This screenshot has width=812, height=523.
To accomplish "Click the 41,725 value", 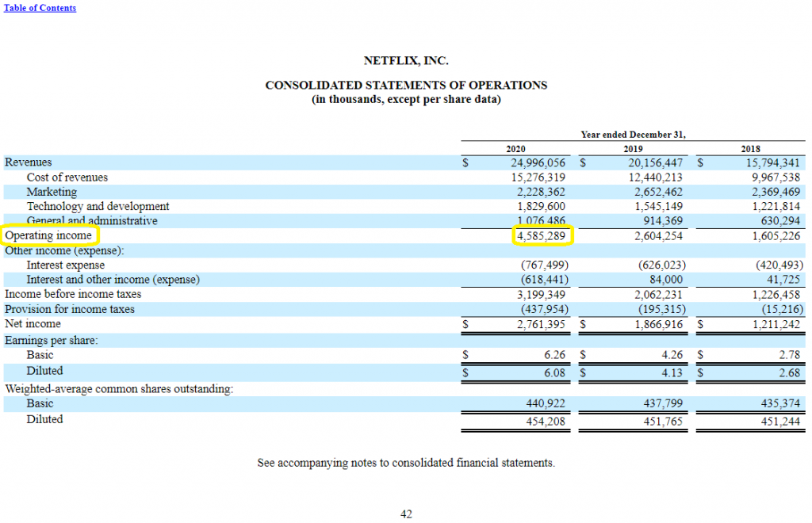I will click(x=783, y=280).
